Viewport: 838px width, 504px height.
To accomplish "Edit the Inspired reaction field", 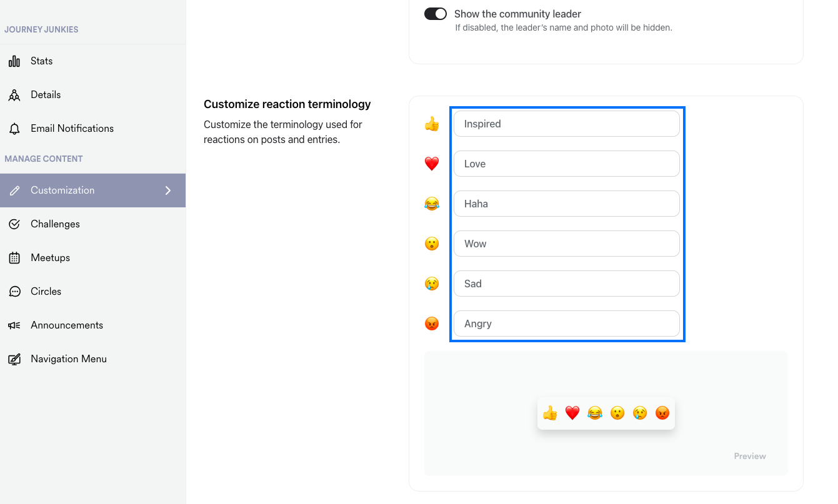I will pyautogui.click(x=567, y=124).
